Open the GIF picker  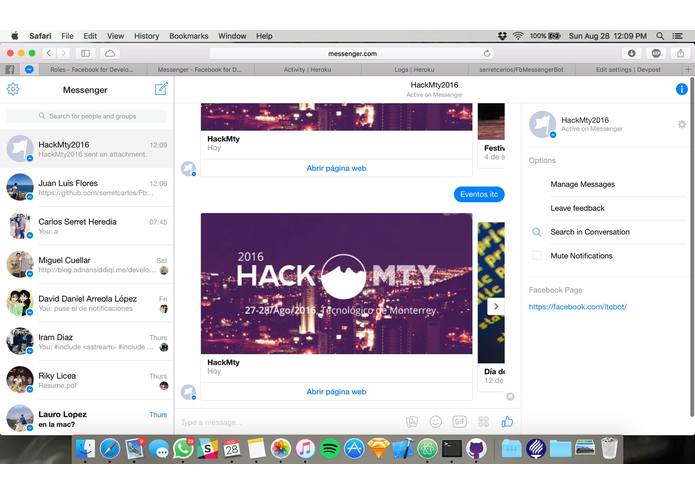point(459,422)
